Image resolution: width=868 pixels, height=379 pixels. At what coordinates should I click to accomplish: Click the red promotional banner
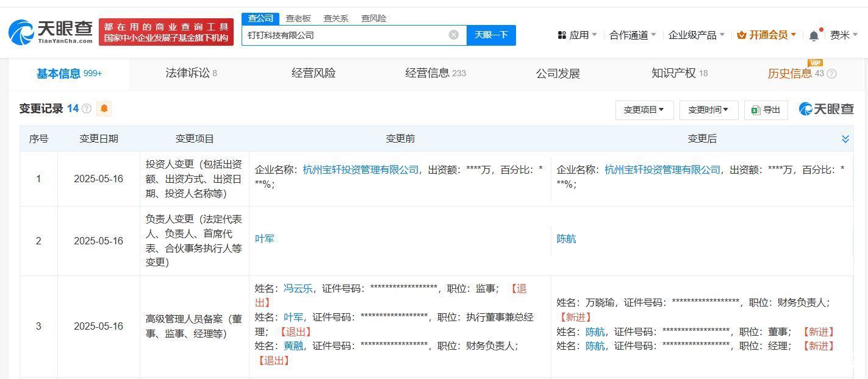pyautogui.click(x=166, y=32)
